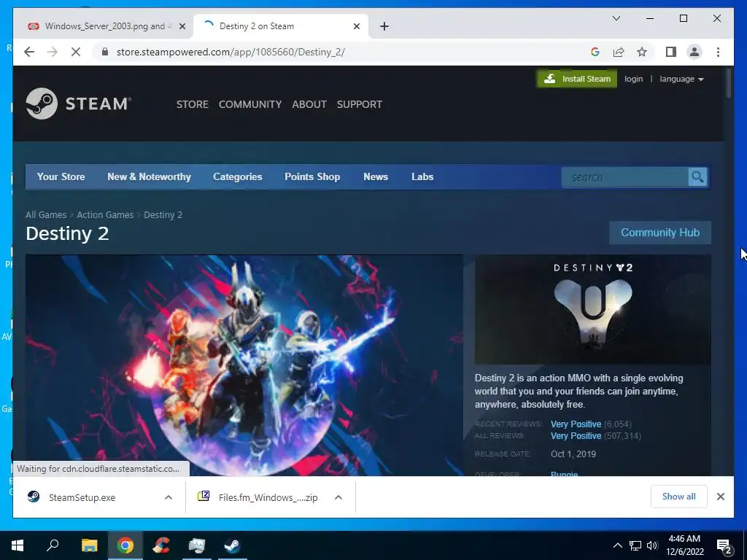Image resolution: width=747 pixels, height=560 pixels.
Task: Open all reviews Very Positive link
Action: (576, 436)
